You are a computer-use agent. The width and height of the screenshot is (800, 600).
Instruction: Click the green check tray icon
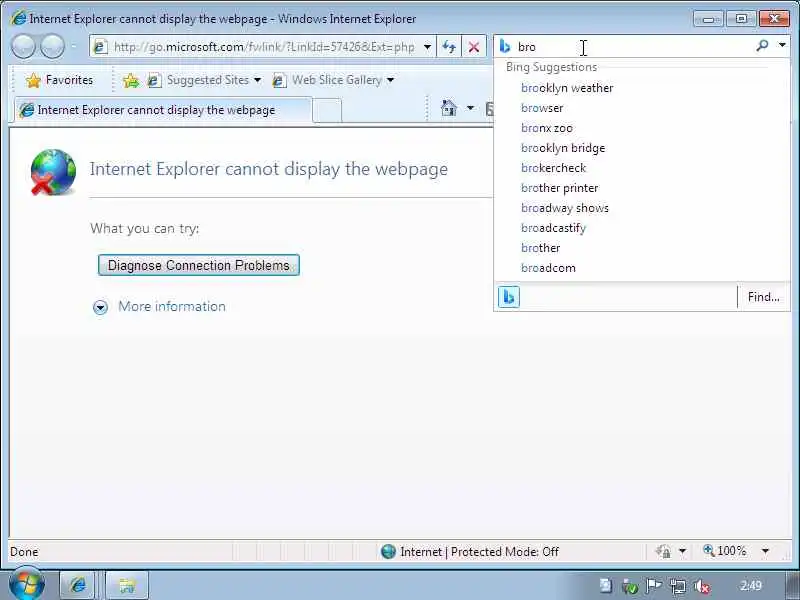point(630,587)
